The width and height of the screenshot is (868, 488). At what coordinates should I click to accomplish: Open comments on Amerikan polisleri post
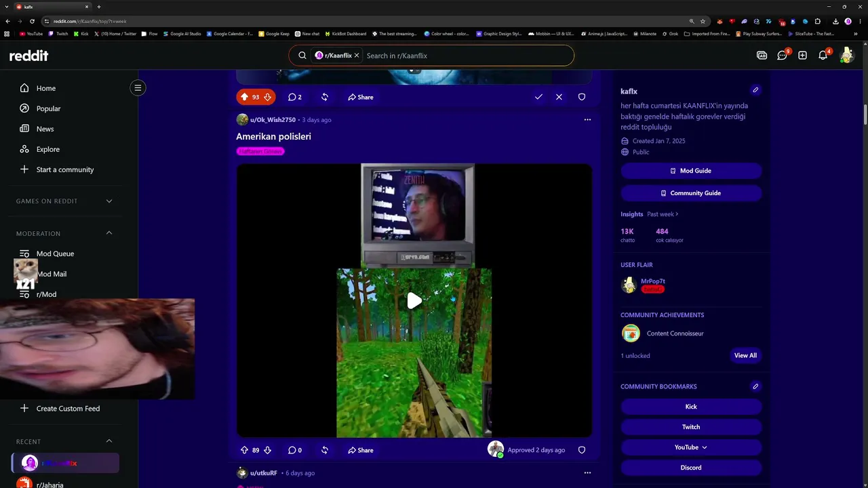click(294, 450)
